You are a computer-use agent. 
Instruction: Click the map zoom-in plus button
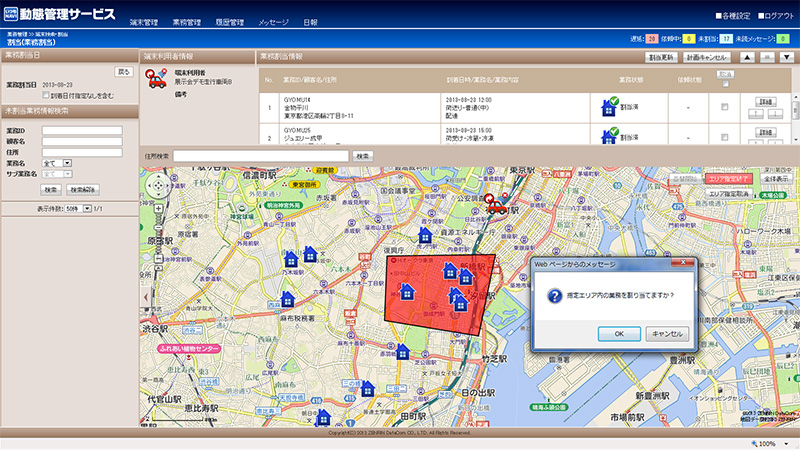coord(159,208)
